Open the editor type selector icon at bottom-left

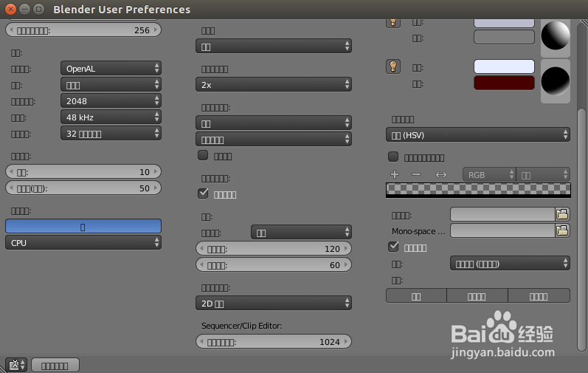[x=16, y=365]
